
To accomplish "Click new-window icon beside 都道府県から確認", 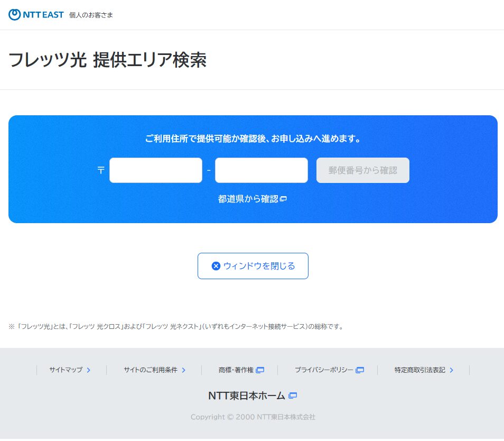I will [284, 199].
